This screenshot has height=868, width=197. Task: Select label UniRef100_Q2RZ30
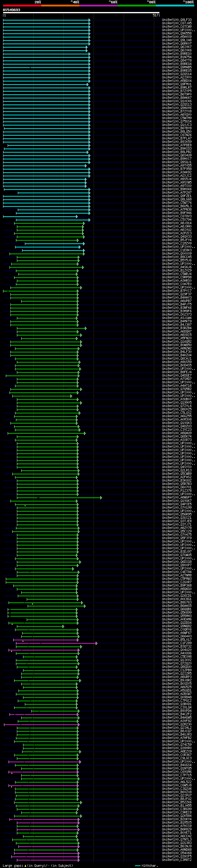point(177,724)
